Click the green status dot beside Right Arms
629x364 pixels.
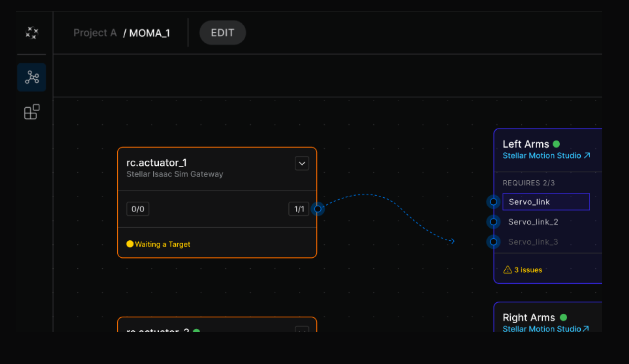pyautogui.click(x=563, y=317)
